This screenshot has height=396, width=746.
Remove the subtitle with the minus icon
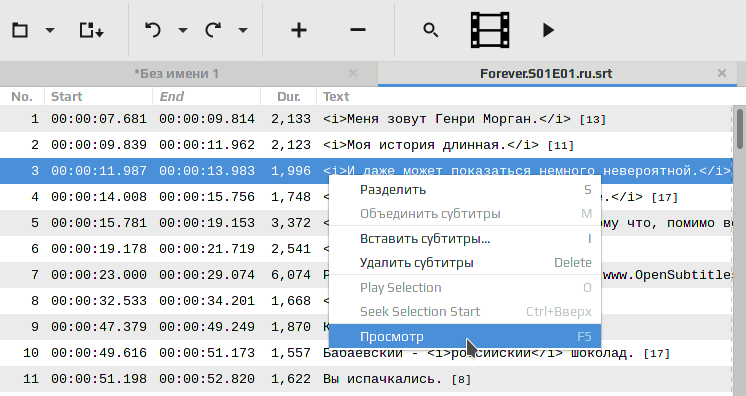coord(358,30)
